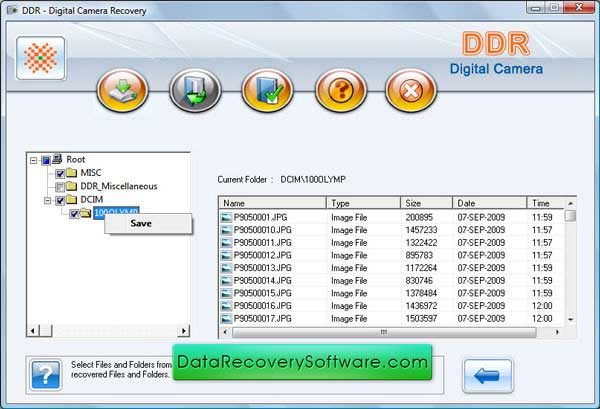This screenshot has height=409, width=600.
Task: Click image icon of P90500012.JPG
Action: click(x=227, y=255)
